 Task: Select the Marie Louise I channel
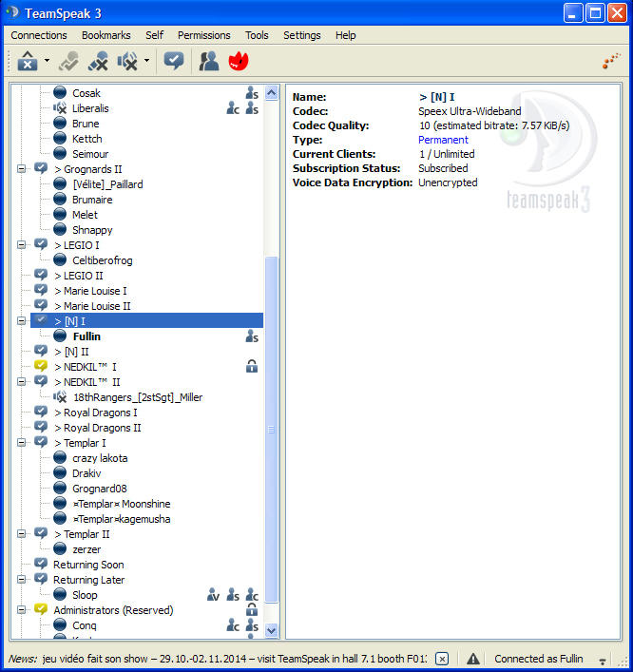90,291
